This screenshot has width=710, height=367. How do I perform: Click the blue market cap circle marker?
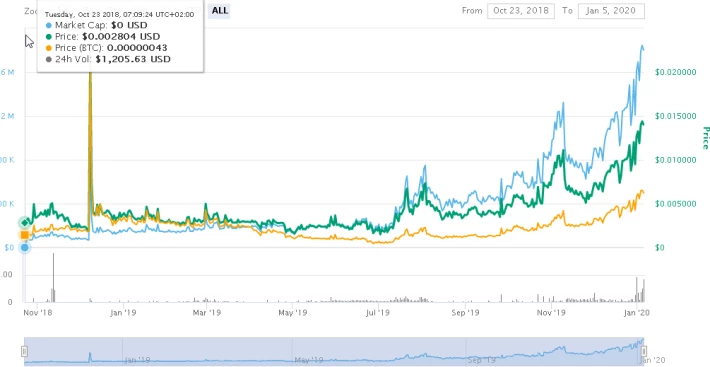click(24, 247)
